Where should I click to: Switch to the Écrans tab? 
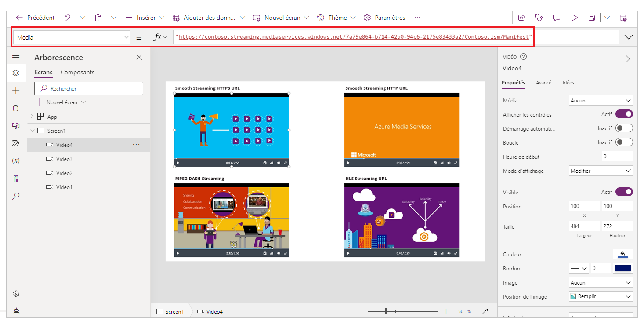click(43, 72)
